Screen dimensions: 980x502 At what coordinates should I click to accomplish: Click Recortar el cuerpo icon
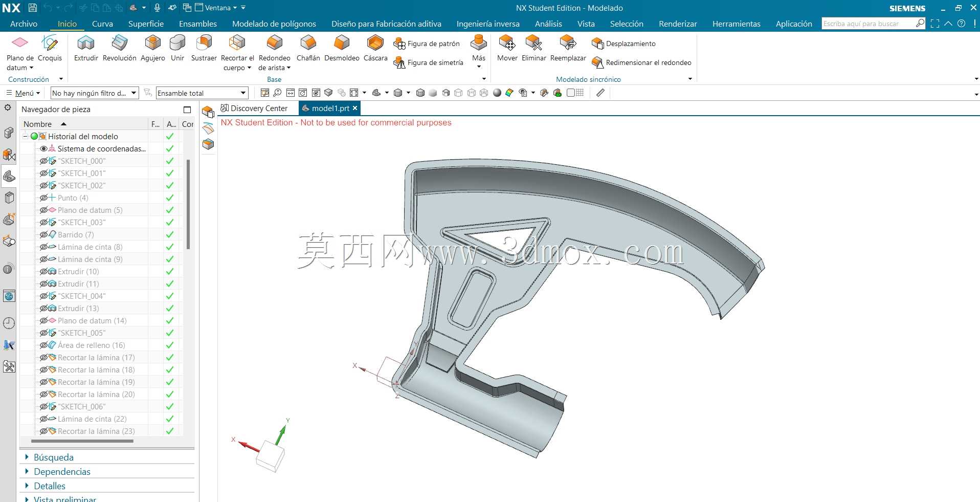(237, 43)
